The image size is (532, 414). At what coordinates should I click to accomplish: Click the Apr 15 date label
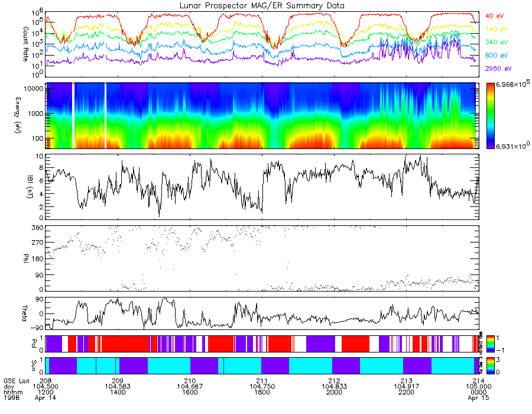click(x=478, y=397)
